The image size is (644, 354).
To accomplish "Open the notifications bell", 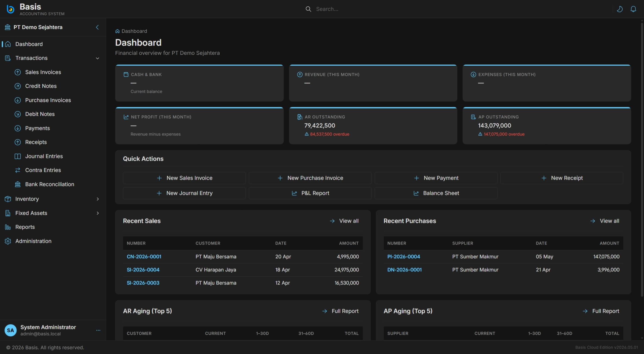I will (x=633, y=9).
